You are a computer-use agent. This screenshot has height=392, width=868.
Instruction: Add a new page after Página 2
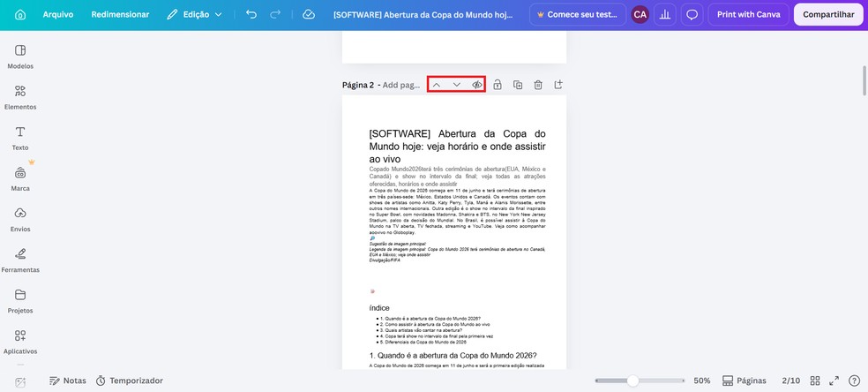coord(558,85)
